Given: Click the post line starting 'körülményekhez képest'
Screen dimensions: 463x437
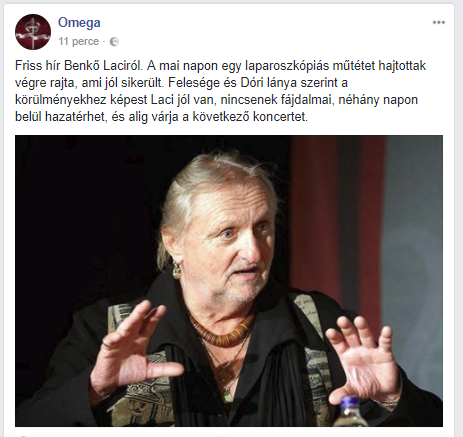Looking at the screenshot, I should click(216, 100).
